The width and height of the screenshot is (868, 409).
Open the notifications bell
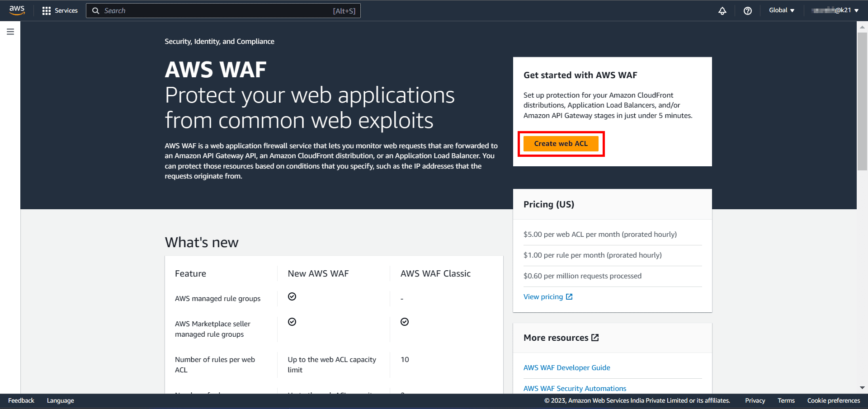pos(722,10)
